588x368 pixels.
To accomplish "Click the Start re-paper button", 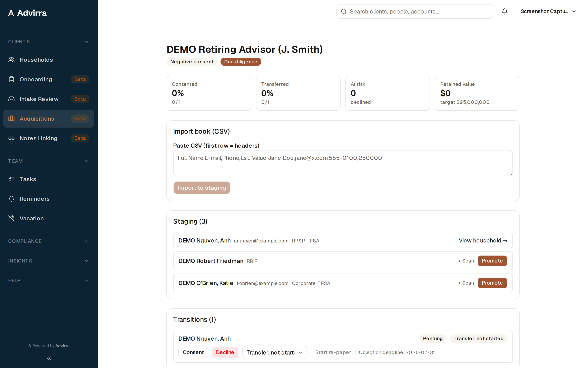I will click(333, 352).
